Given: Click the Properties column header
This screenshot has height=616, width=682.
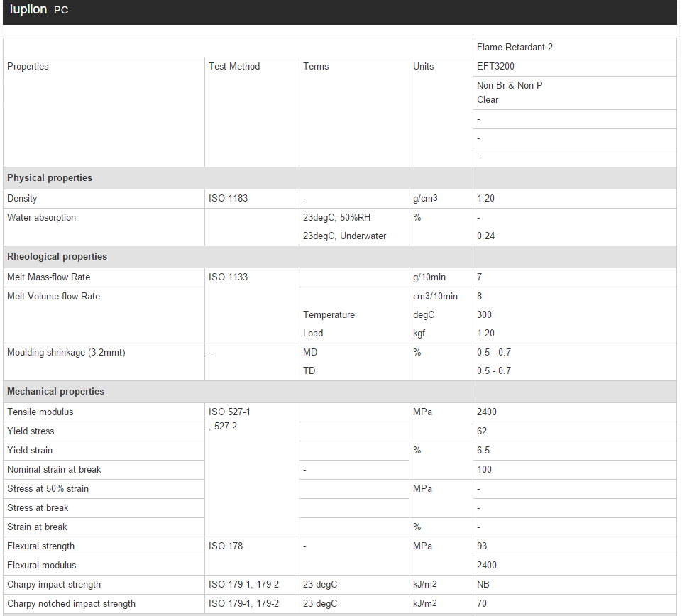Looking at the screenshot, I should 28,67.
